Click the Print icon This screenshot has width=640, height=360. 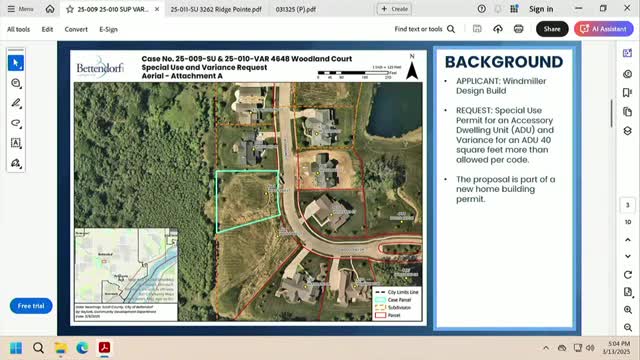point(518,29)
